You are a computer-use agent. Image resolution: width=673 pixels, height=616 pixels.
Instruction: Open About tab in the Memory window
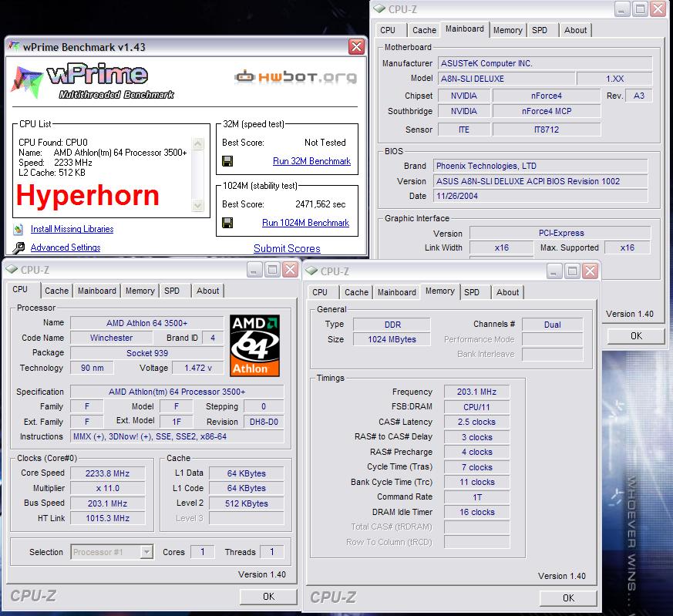tap(507, 292)
